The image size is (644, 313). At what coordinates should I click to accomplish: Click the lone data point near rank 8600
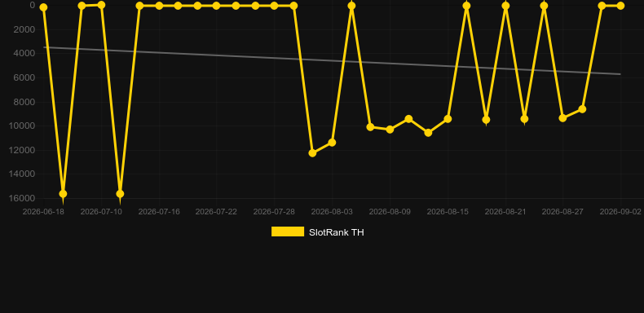582,109
